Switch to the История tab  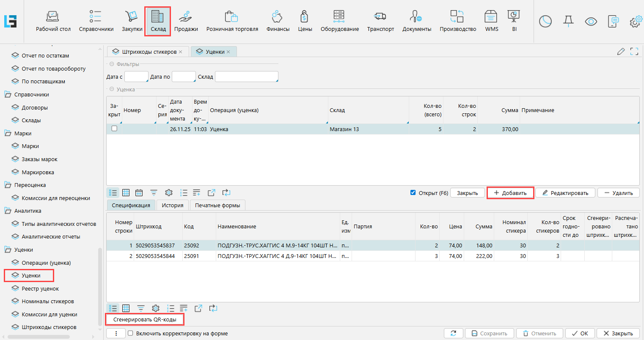click(x=172, y=205)
